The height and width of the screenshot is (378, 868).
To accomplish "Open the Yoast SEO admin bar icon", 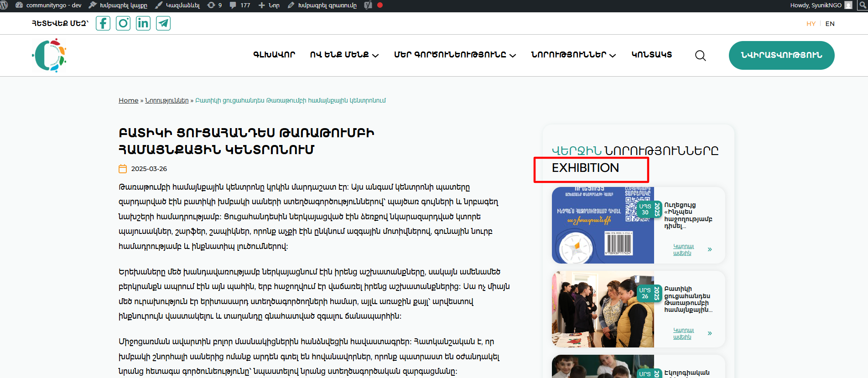I will click(x=368, y=5).
